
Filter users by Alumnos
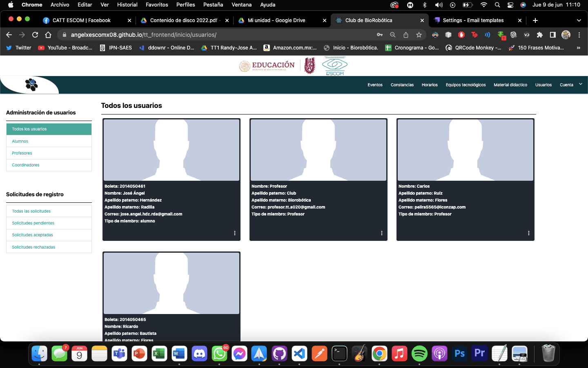point(49,141)
